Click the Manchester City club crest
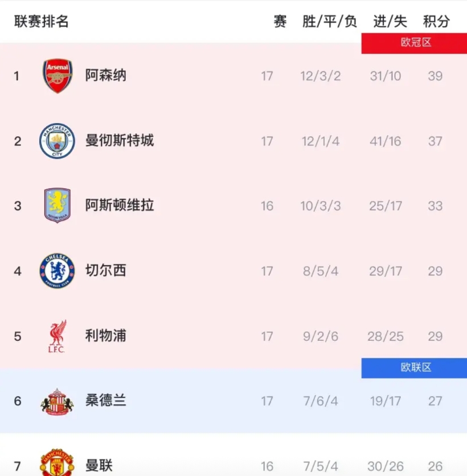 [x=57, y=141]
